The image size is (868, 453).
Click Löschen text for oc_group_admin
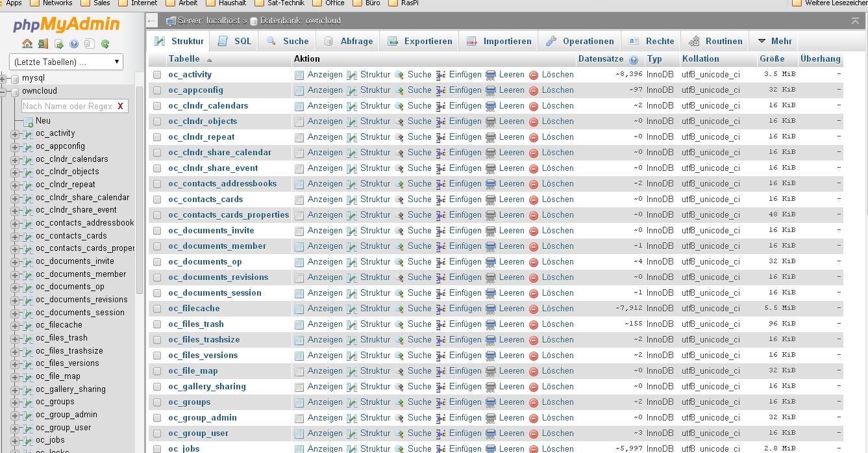tap(558, 418)
